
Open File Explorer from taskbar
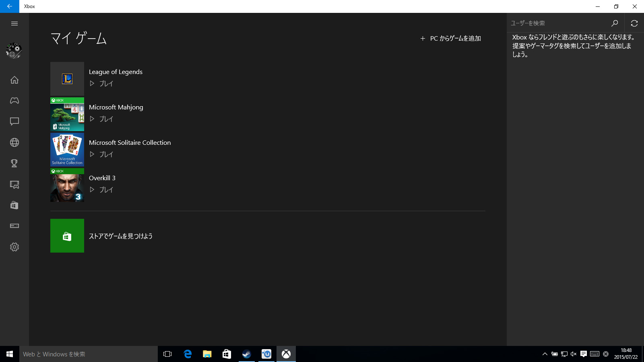(x=207, y=354)
